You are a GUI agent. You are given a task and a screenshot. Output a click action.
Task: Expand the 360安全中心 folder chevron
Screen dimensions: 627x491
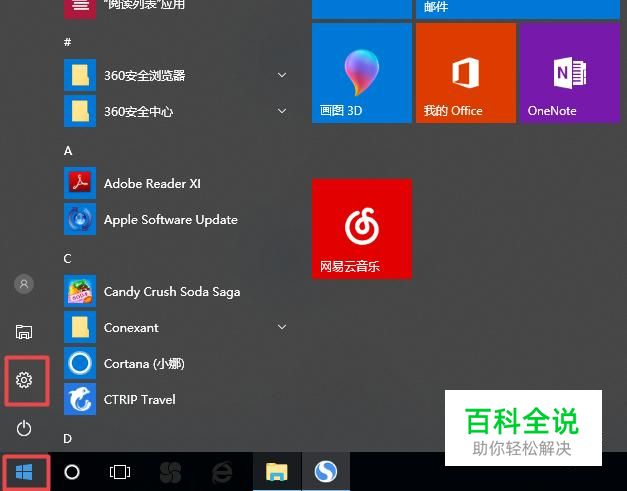pos(282,111)
